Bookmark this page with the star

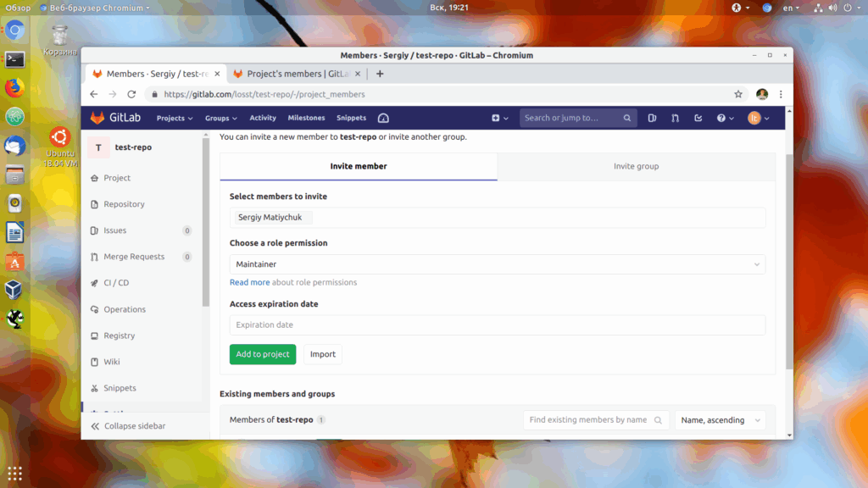(738, 94)
